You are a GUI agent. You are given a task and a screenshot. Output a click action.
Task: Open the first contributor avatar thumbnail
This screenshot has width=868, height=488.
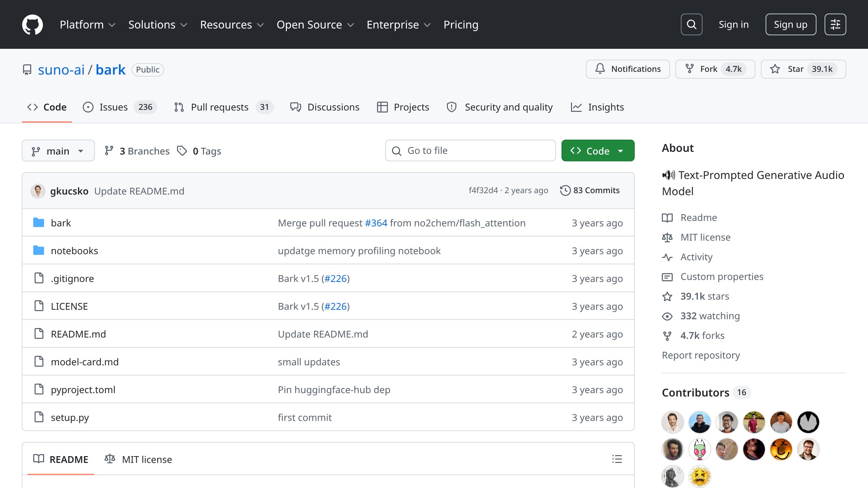click(673, 422)
